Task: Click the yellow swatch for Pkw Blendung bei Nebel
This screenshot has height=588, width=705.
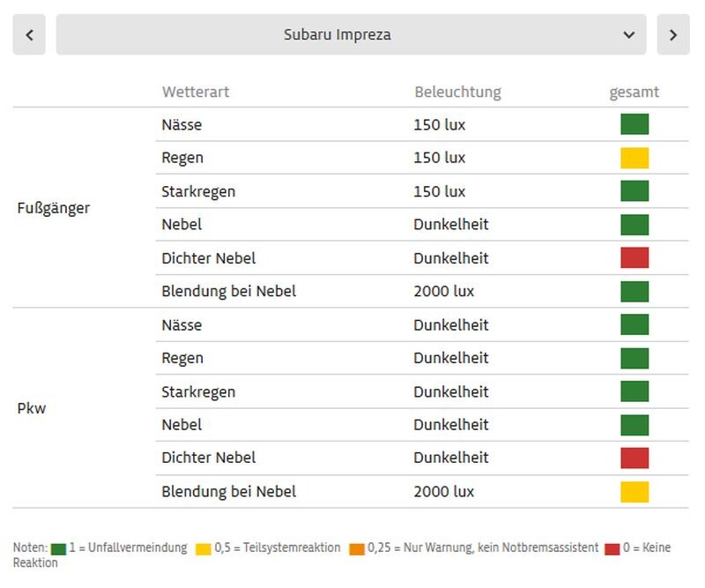Action: (634, 491)
